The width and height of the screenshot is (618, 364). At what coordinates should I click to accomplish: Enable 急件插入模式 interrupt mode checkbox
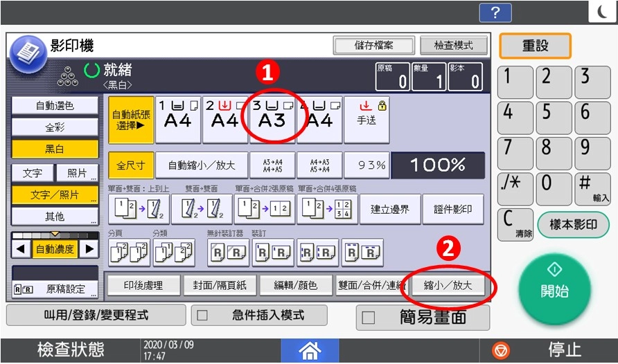point(202,315)
